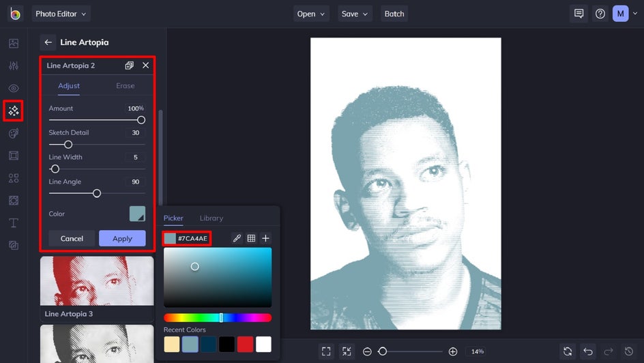This screenshot has width=644, height=363.
Task: Select the dark navy recent color
Action: point(208,344)
